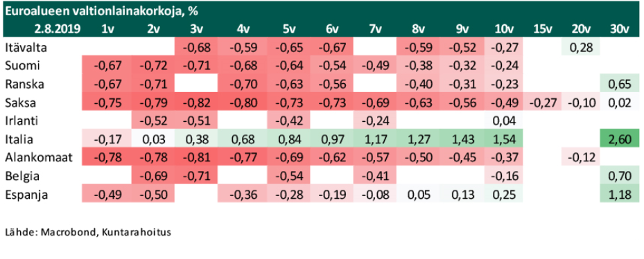Select the Italia 2v cell 0,03
The width and height of the screenshot is (644, 259).
[x=153, y=140]
